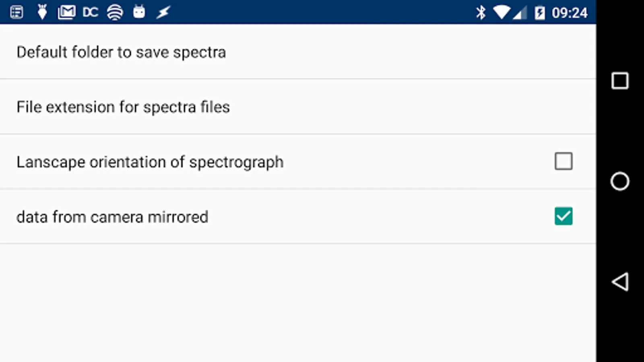This screenshot has height=362, width=644.
Task: Open File extension for spectra files setting
Action: tap(123, 107)
